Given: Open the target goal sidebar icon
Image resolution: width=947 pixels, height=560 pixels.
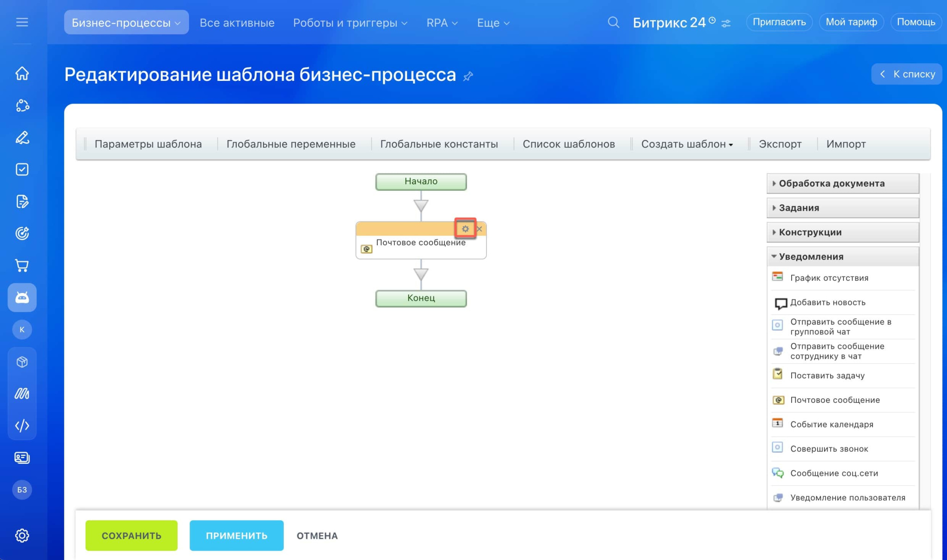Looking at the screenshot, I should (x=22, y=233).
